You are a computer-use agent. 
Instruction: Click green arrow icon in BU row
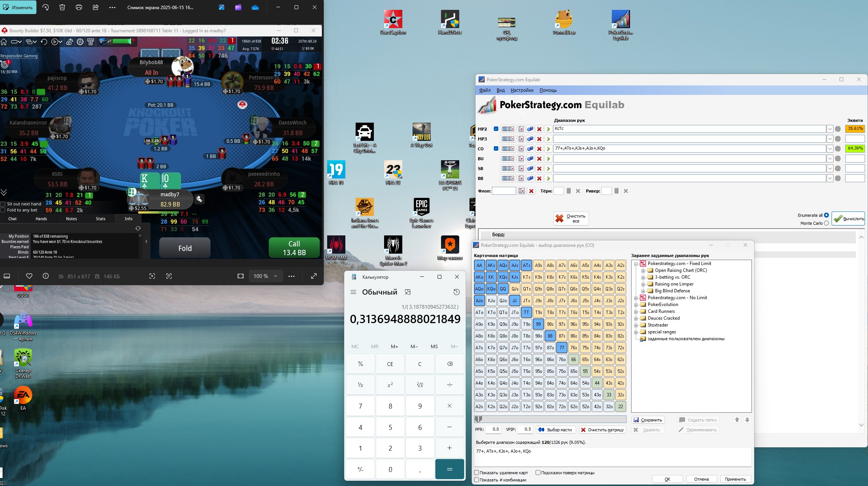548,159
